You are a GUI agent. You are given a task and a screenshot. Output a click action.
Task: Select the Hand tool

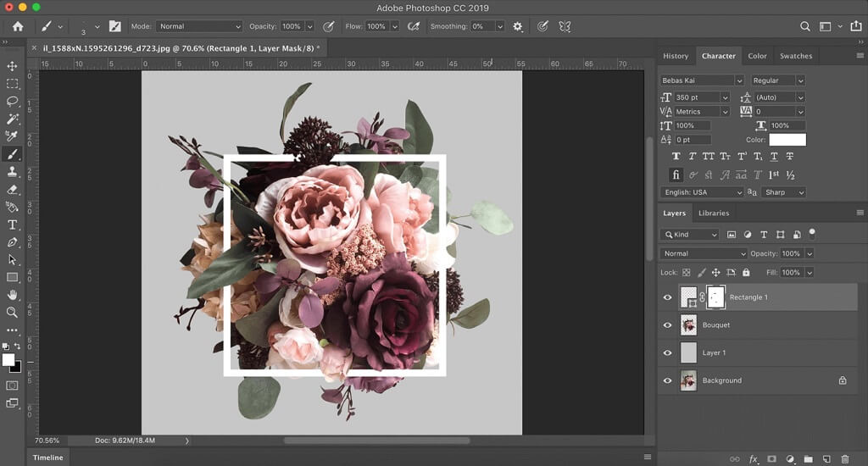(x=12, y=295)
